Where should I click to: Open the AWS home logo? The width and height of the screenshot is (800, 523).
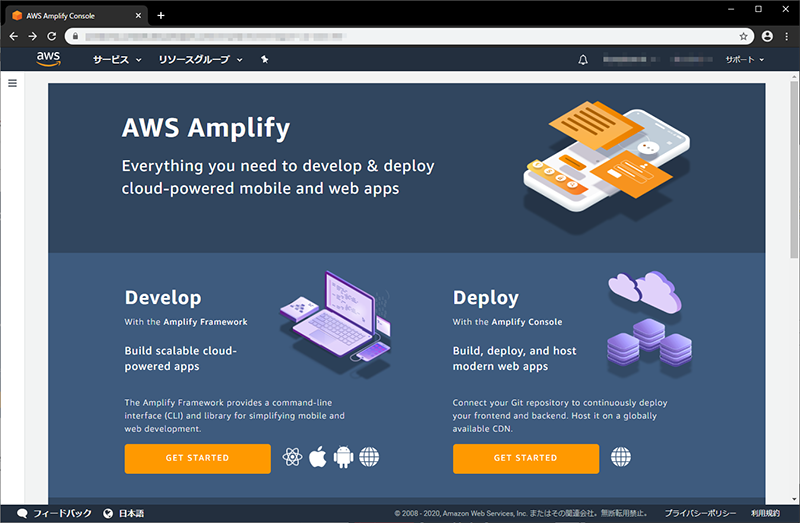(x=48, y=59)
